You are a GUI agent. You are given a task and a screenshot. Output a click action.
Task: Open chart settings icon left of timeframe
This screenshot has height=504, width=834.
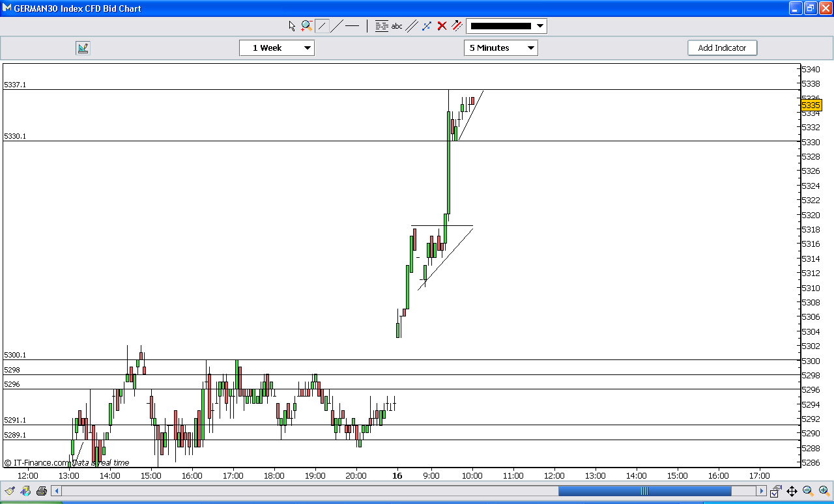83,48
